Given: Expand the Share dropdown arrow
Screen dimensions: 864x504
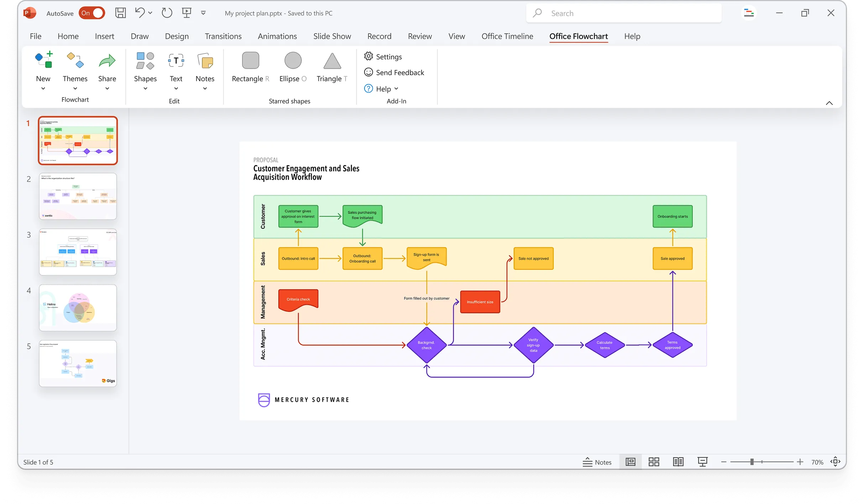Looking at the screenshot, I should 107,89.
